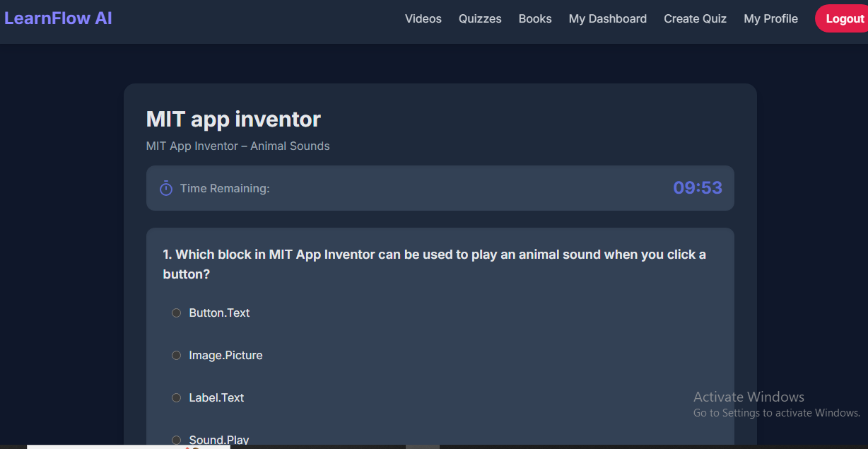The image size is (868, 449).
Task: Open My Profile page
Action: point(770,19)
